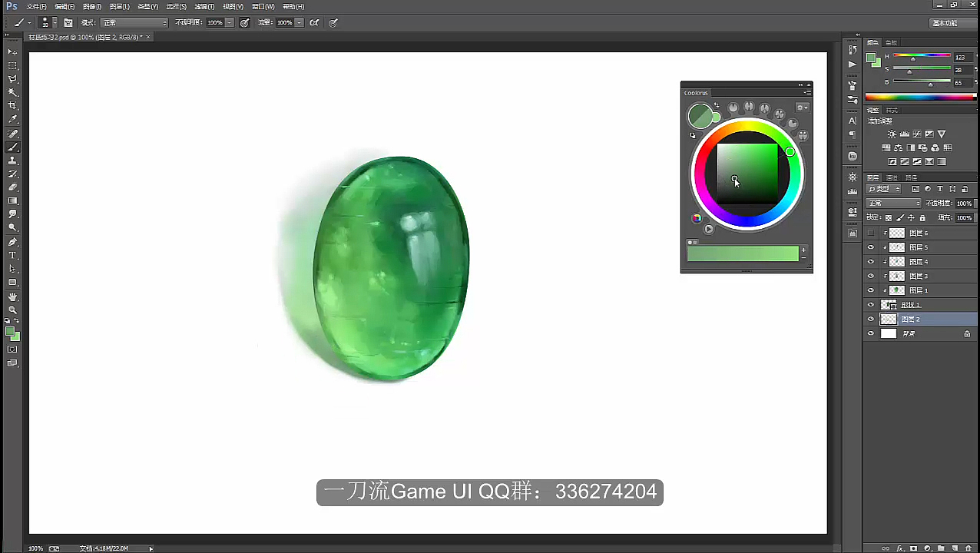Click the Levels adjustment icon
The height and width of the screenshot is (553, 980).
point(904,134)
